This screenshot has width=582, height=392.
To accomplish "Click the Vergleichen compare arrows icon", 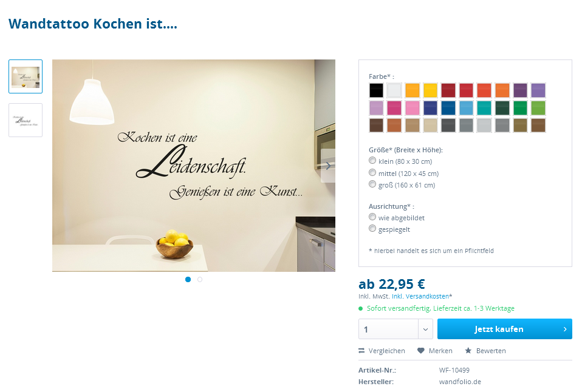I will [361, 351].
